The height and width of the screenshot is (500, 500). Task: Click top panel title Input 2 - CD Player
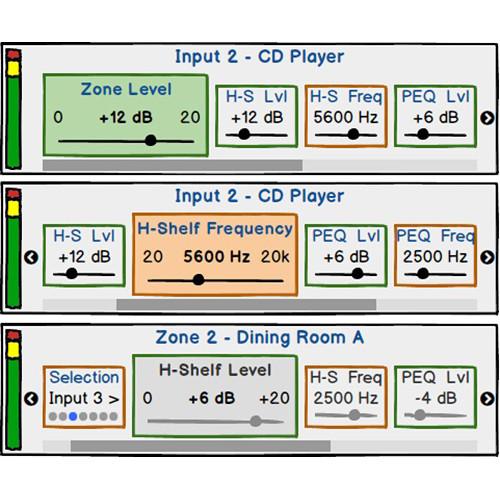(x=259, y=57)
